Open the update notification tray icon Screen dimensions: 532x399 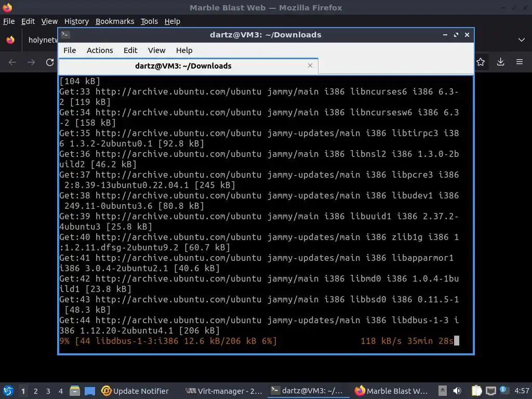coord(503,390)
